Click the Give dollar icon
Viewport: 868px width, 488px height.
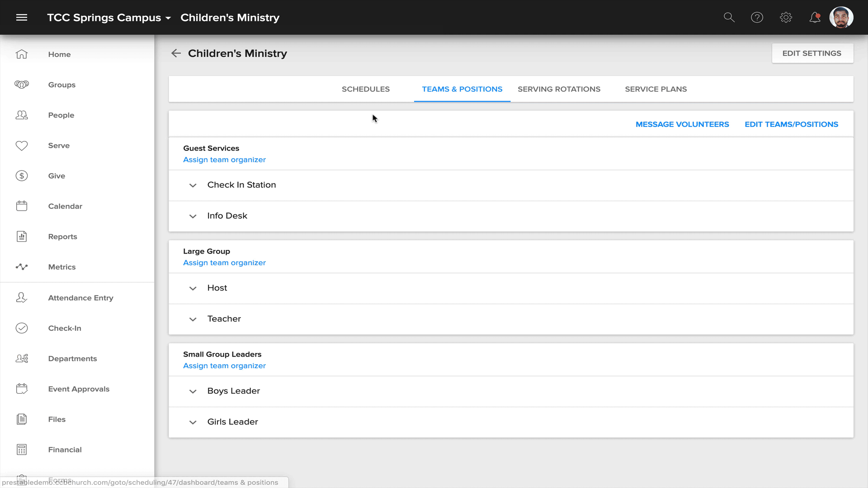click(22, 176)
